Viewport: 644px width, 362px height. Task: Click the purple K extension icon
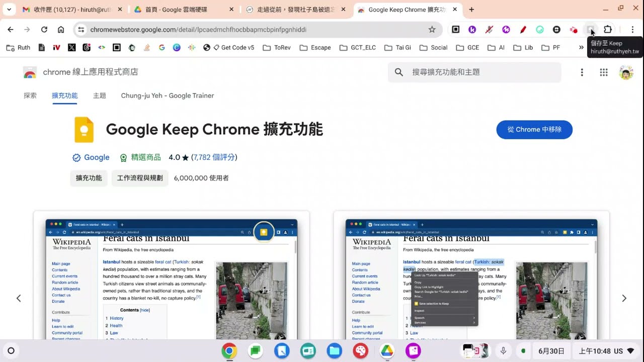pos(472,30)
